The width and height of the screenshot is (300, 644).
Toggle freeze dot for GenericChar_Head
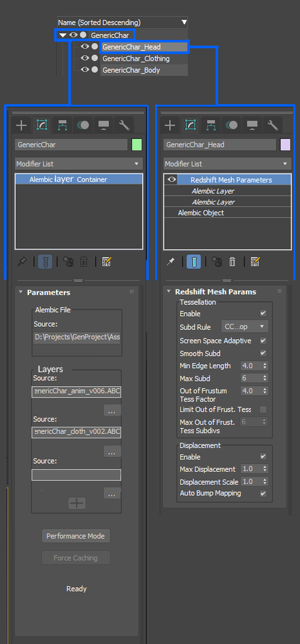pyautogui.click(x=95, y=47)
